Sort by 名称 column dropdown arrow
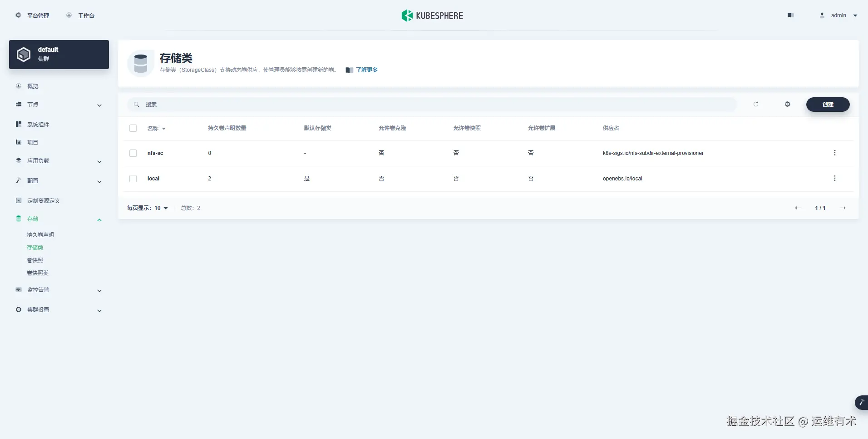This screenshot has height=439, width=868. (164, 129)
